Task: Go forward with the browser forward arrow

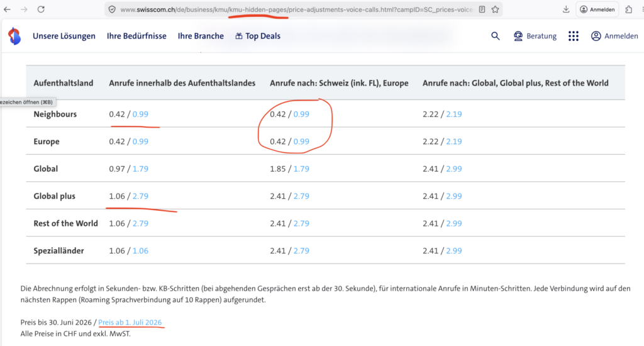Action: (x=24, y=9)
